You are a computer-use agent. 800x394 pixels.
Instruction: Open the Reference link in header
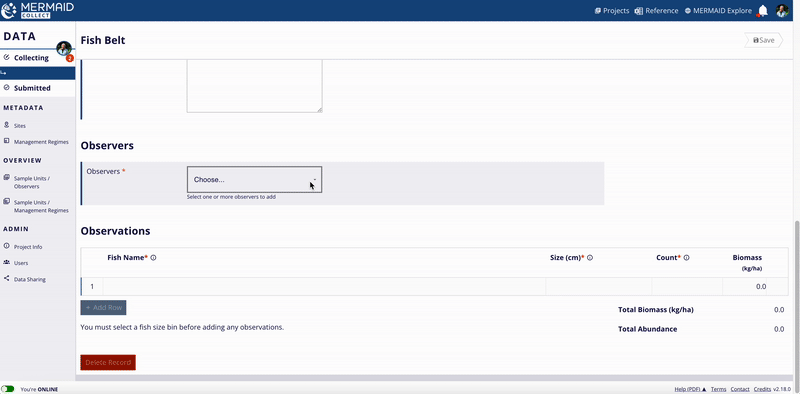(x=656, y=11)
